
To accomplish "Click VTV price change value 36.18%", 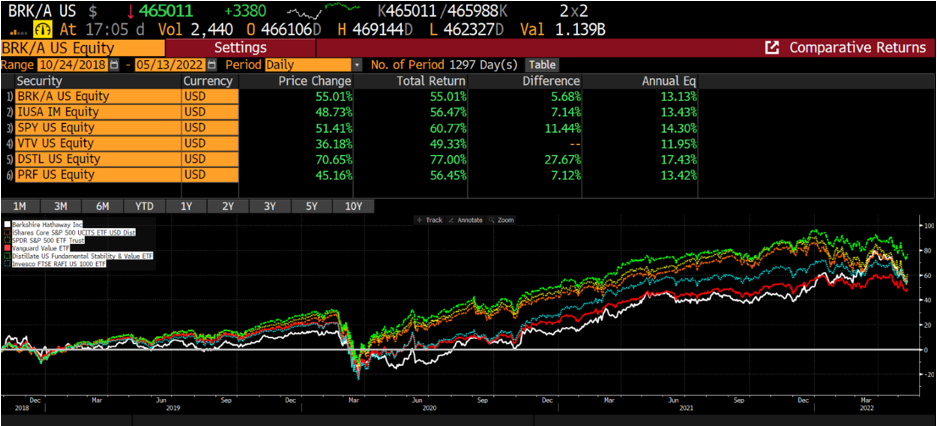I will [x=332, y=143].
